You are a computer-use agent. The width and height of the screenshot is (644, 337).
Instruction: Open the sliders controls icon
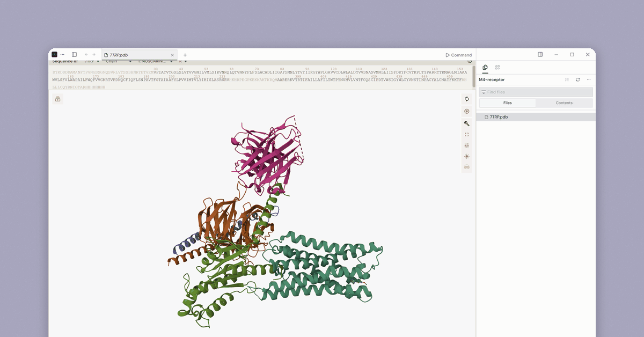tap(467, 145)
